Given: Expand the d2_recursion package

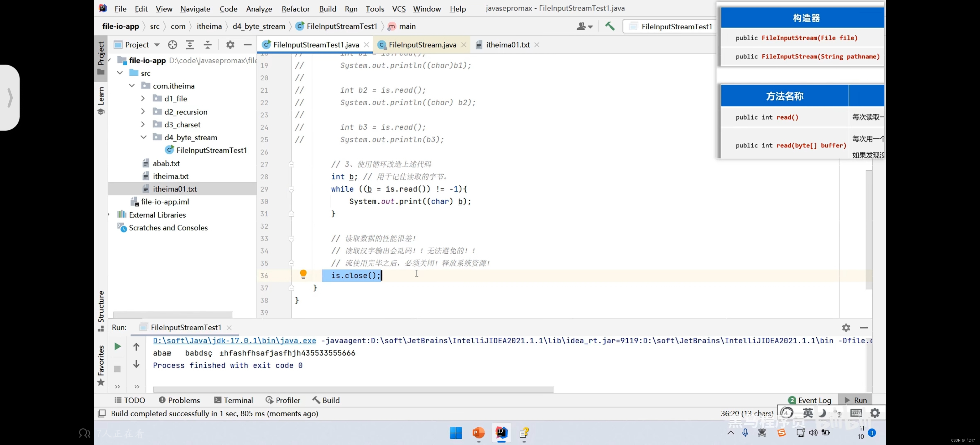Looking at the screenshot, I should (x=143, y=112).
